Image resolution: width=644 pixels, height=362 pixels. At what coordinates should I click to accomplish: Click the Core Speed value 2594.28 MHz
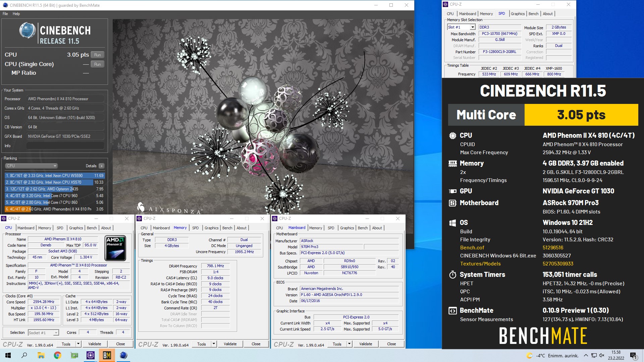44,302
